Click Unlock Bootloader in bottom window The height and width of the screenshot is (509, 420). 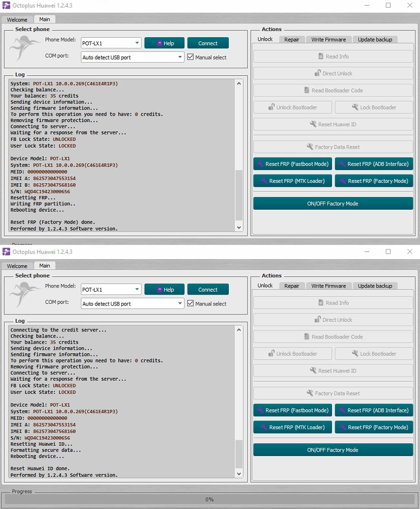(x=292, y=354)
